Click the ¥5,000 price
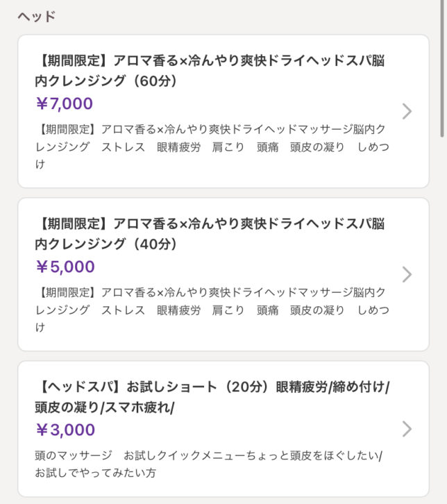Viewport: 447px width, 504px height. (x=65, y=267)
